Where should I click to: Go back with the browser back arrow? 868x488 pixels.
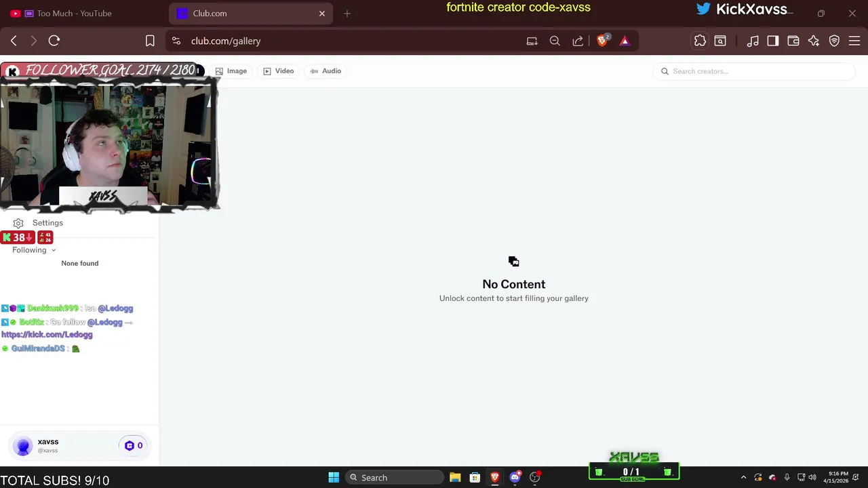tap(14, 41)
